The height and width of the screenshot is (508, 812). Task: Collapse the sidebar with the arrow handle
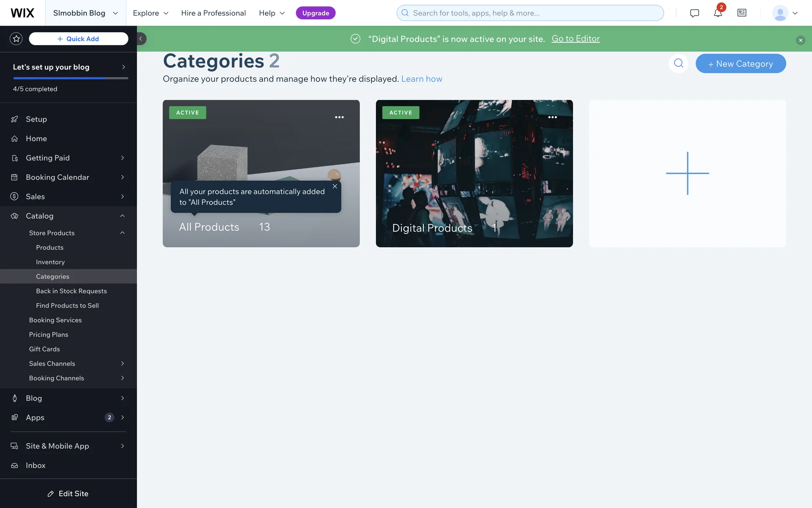(x=141, y=39)
